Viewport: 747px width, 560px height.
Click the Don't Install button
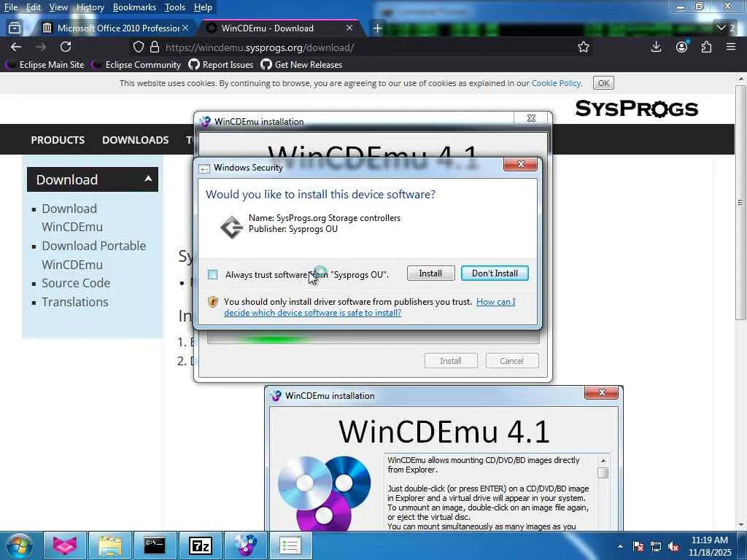tap(495, 273)
